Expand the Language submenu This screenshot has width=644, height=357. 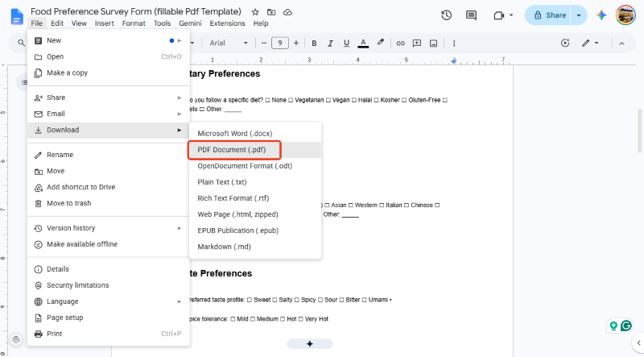(x=109, y=301)
